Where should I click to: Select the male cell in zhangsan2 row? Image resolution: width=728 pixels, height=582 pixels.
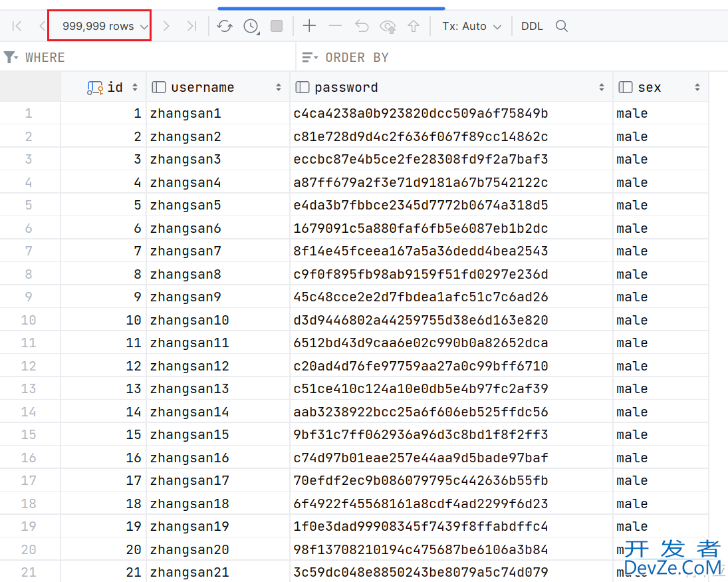[x=661, y=136]
